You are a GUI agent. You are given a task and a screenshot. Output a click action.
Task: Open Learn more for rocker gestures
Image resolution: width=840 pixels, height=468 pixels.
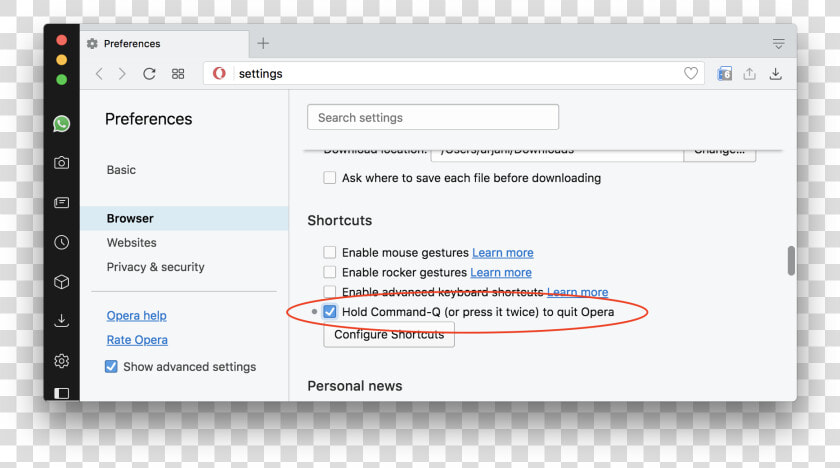[501, 273]
